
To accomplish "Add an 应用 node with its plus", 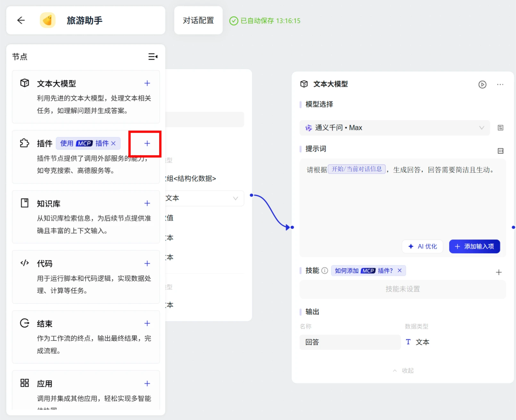I will [147, 383].
